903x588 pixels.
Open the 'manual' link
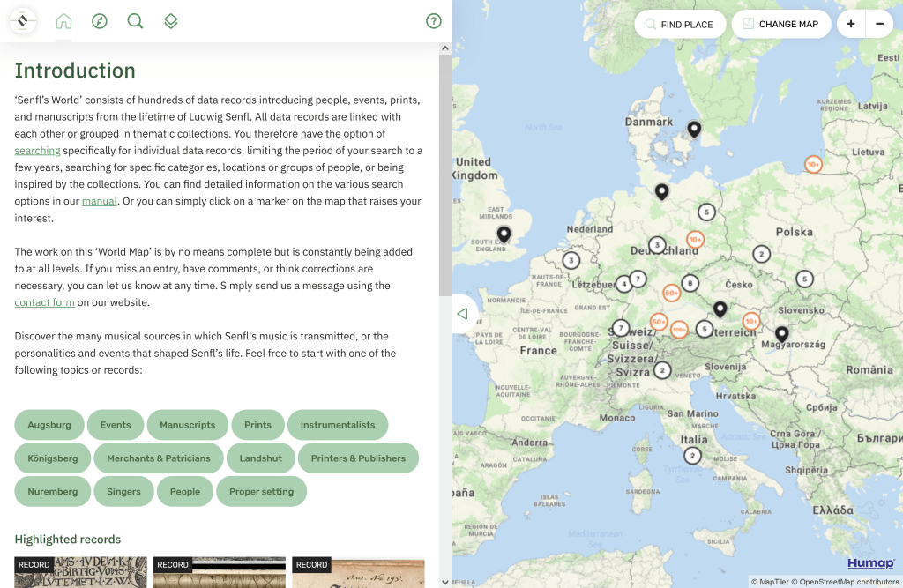(x=100, y=201)
